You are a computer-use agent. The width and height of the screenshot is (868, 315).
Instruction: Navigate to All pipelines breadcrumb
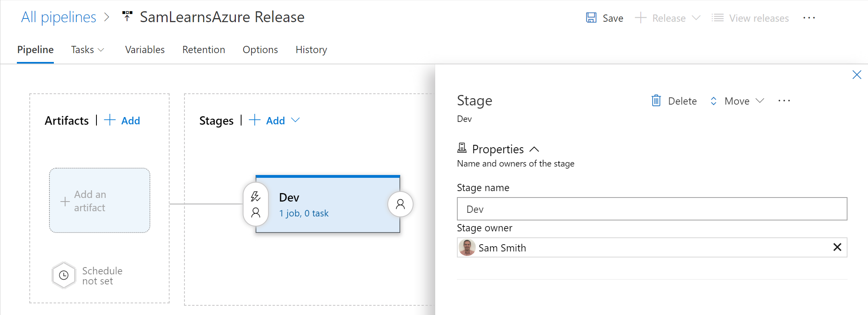59,17
